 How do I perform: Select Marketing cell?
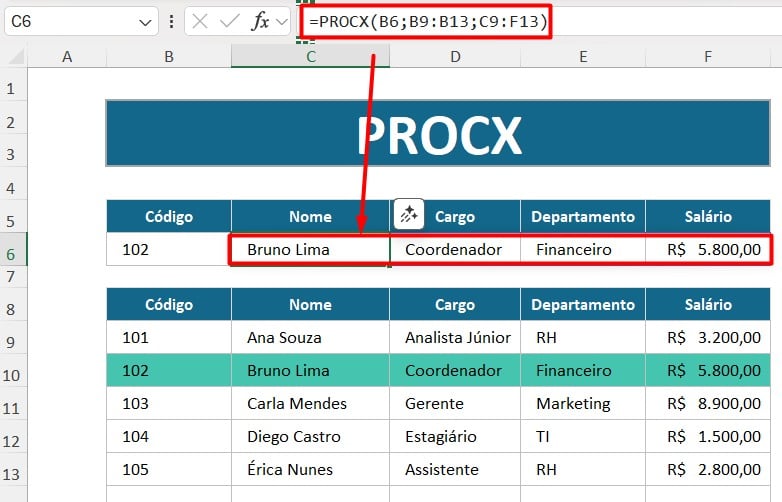pos(583,403)
